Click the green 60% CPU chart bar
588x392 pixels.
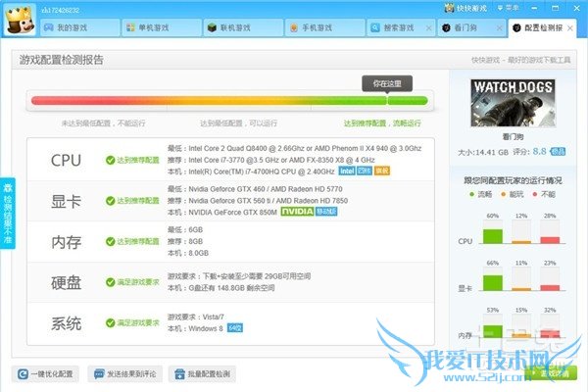(x=493, y=236)
